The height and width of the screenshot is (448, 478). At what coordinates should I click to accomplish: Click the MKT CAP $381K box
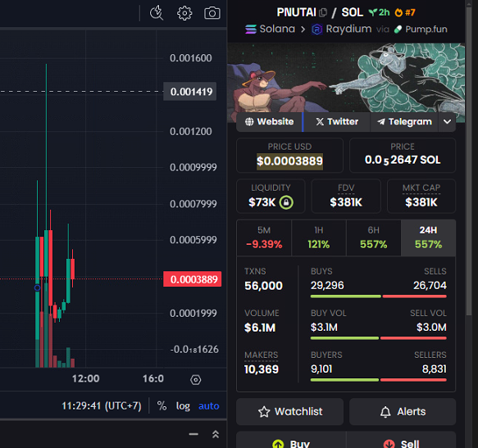pos(421,196)
